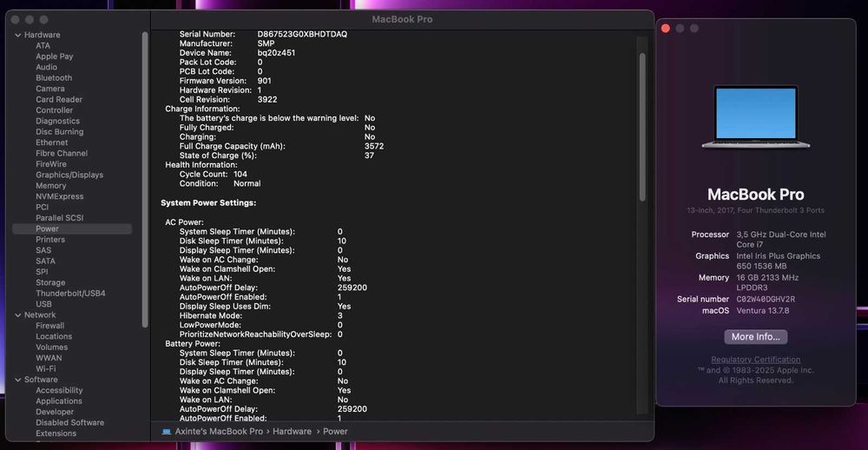Open Storage in the sidebar
This screenshot has width=868, height=450.
(50, 282)
